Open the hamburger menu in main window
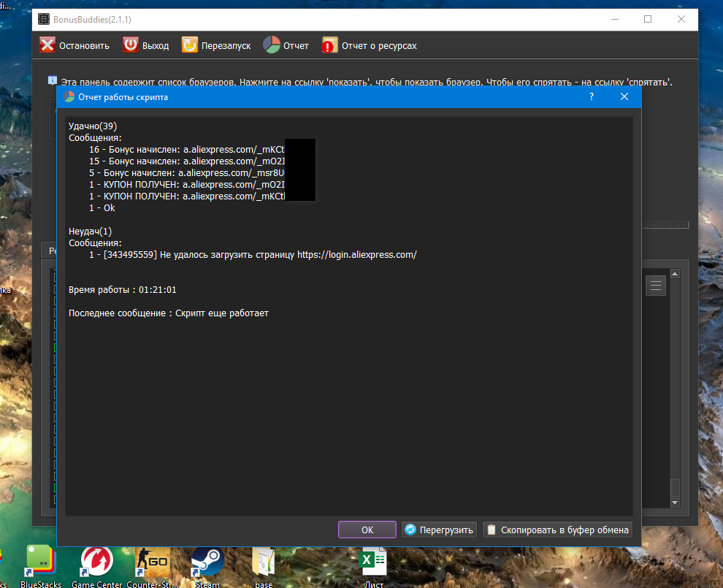Viewport: 723px width, 588px height. click(x=656, y=286)
